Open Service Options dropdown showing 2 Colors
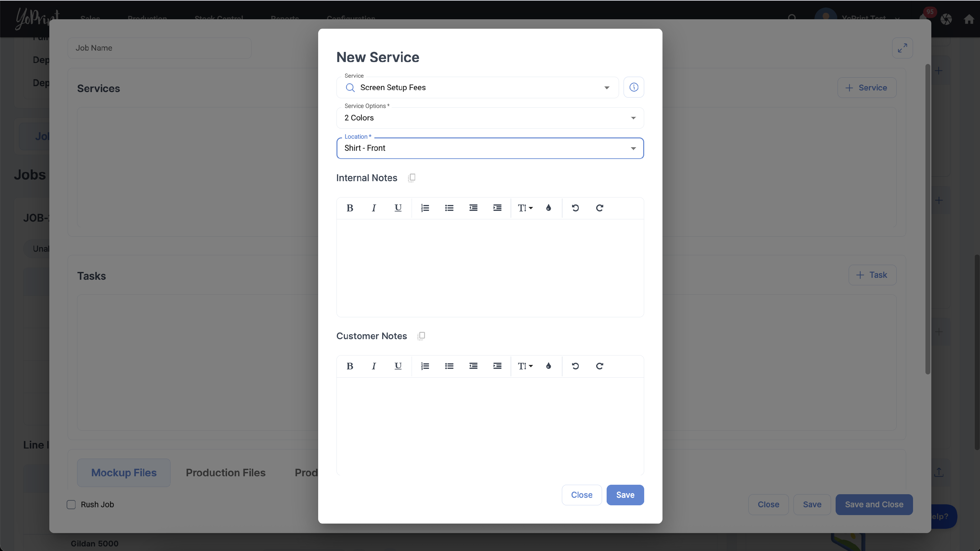The image size is (980, 551). click(x=490, y=118)
